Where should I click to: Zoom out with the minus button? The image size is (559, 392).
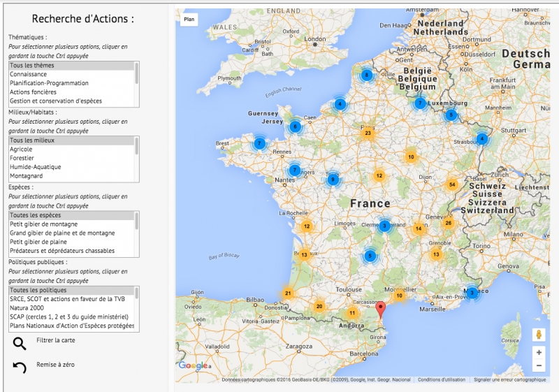pyautogui.click(x=538, y=365)
